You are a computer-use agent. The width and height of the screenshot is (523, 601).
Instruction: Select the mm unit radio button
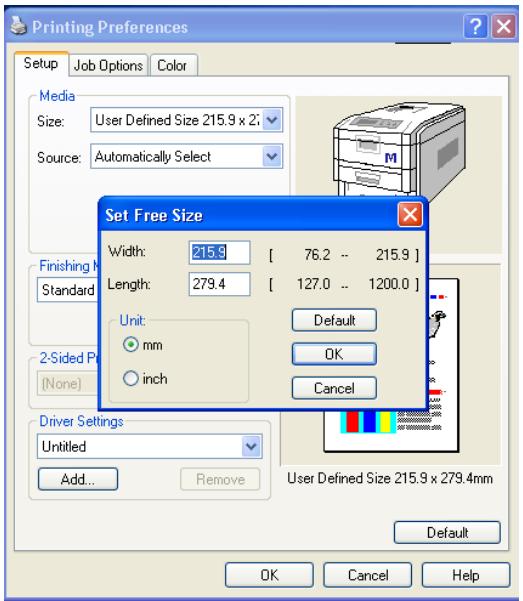pos(130,345)
